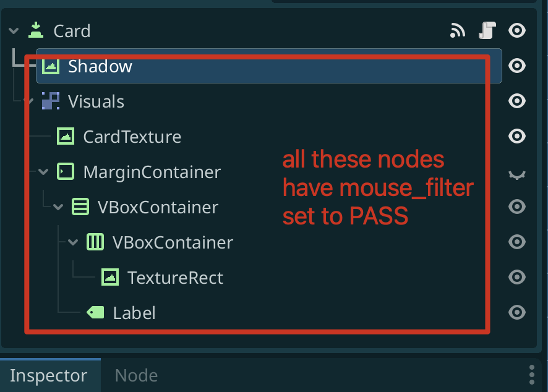
Task: Collapse the Card root node
Action: click(14, 31)
